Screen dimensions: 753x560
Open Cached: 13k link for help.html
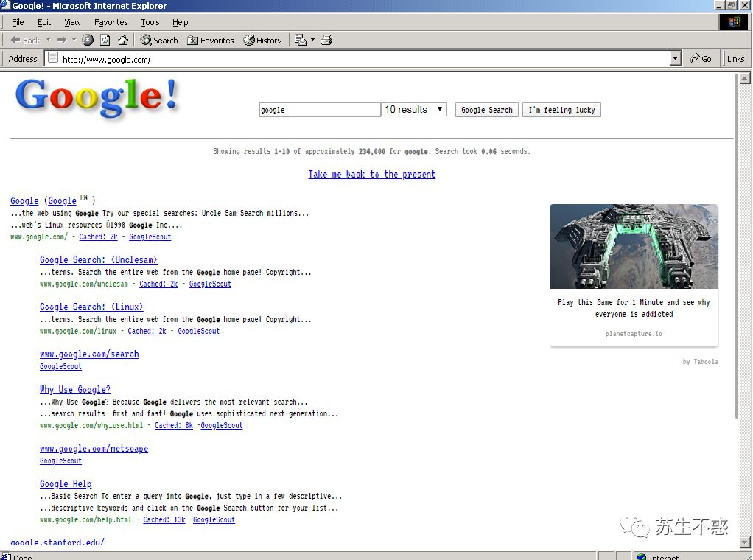[164, 519]
